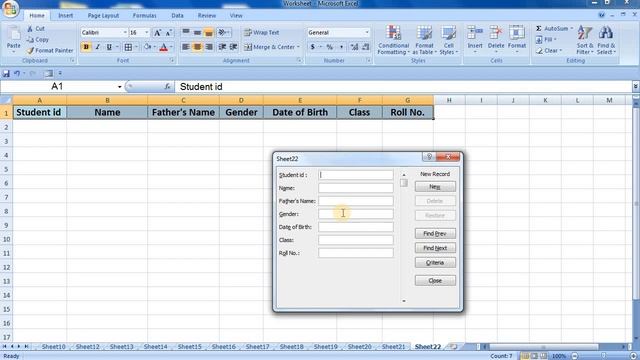The image size is (640, 360).
Task: Click the Insert cells icon
Action: [475, 33]
